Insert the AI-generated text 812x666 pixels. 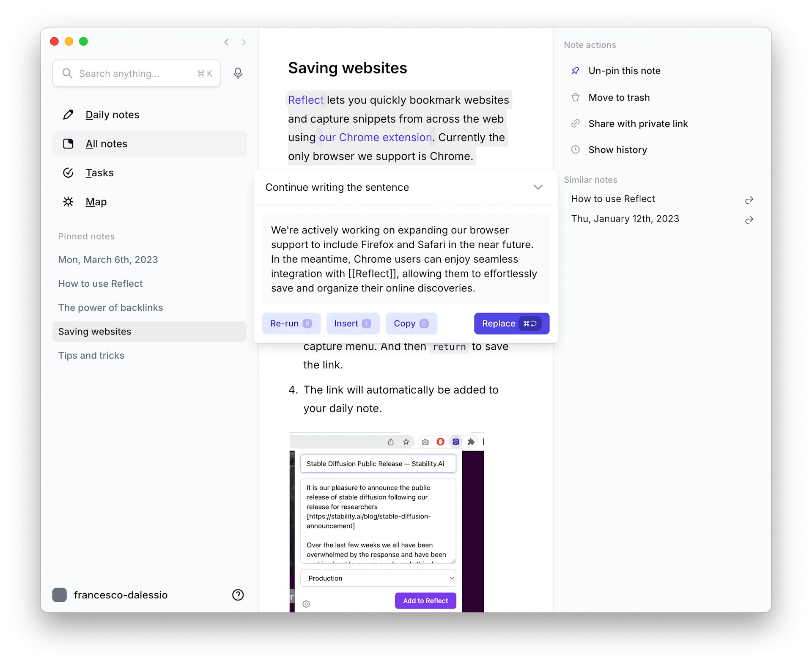[x=353, y=323]
